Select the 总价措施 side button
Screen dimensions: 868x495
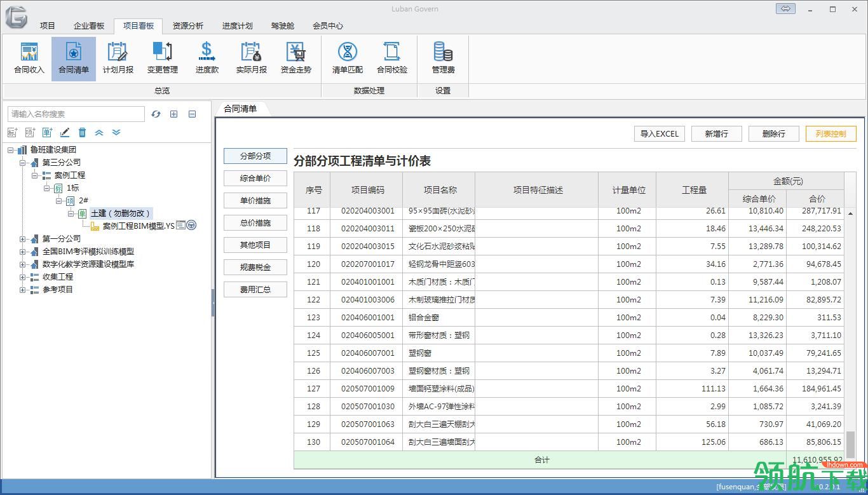click(255, 223)
